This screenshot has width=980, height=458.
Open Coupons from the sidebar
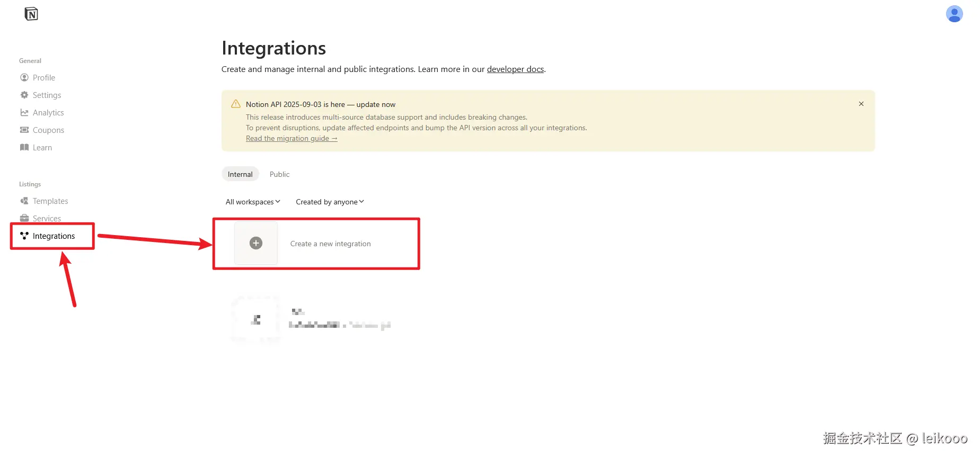tap(48, 130)
